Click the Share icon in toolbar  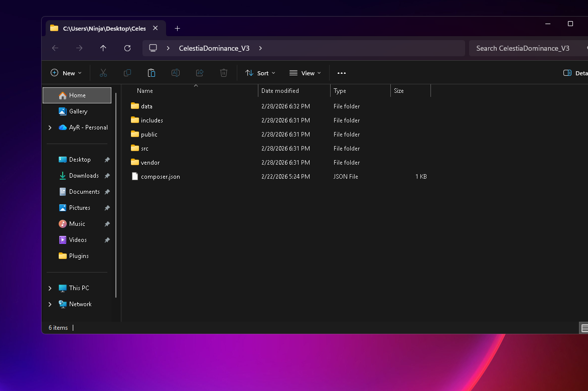(200, 73)
